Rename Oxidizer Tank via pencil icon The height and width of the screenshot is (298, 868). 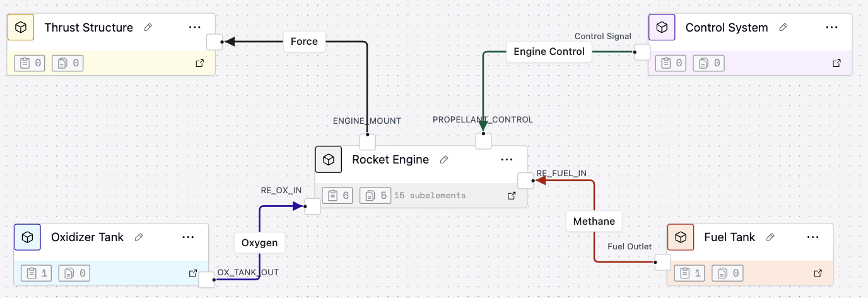(139, 237)
